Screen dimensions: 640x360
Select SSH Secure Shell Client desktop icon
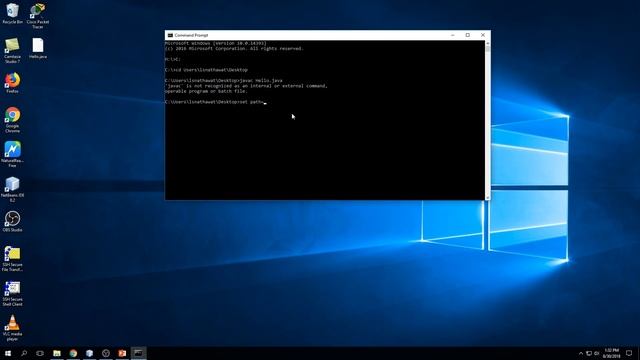pos(12,293)
